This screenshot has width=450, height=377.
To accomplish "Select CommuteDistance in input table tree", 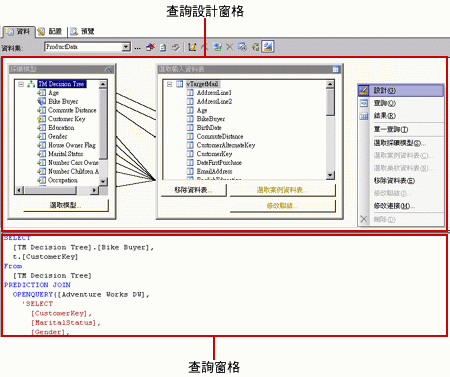I will (x=220, y=136).
